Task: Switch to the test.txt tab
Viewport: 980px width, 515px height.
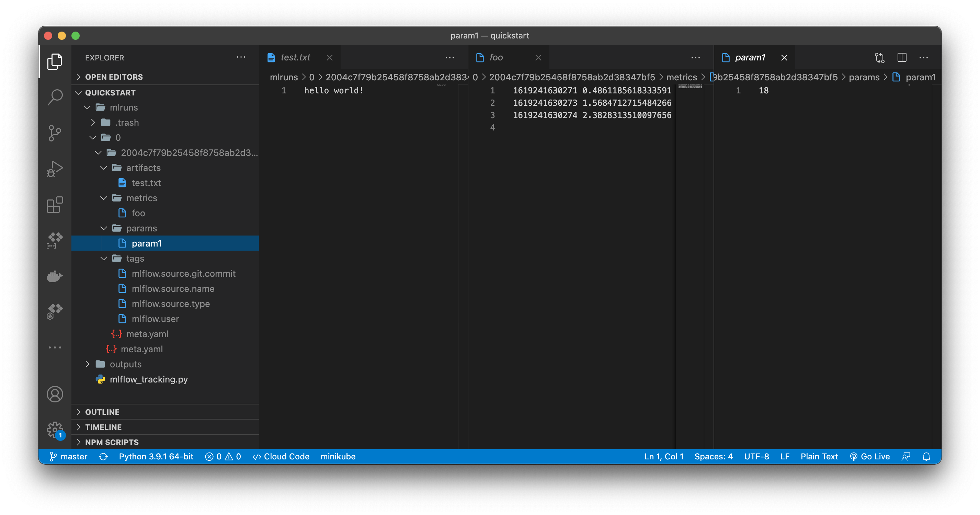Action: (x=295, y=57)
